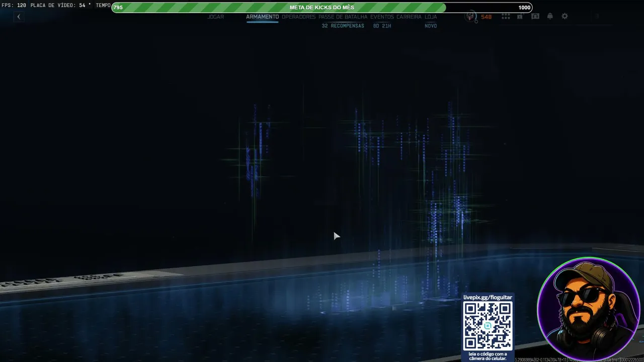Screen dimensions: 644x362
Task: Click the livepix.gg/fioguitar link text
Action: (x=488, y=297)
